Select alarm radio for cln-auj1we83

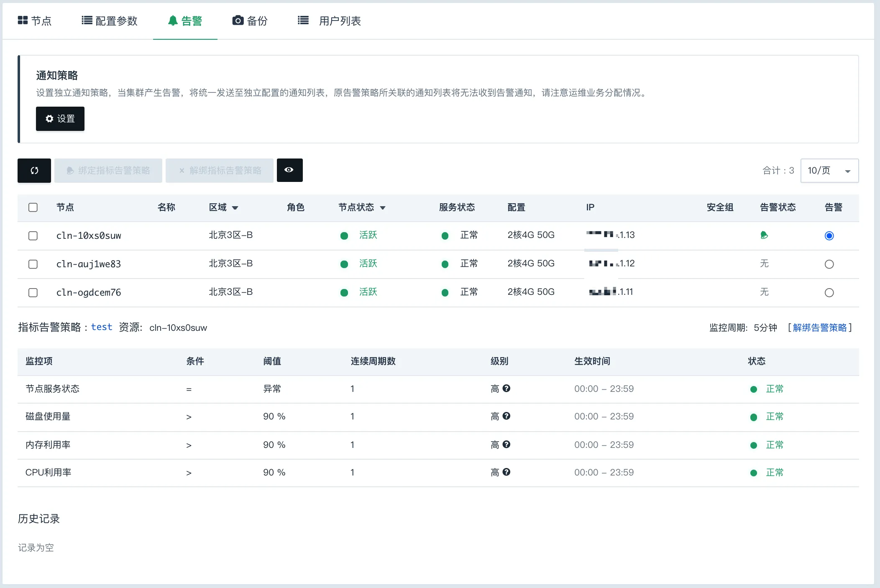tap(829, 264)
